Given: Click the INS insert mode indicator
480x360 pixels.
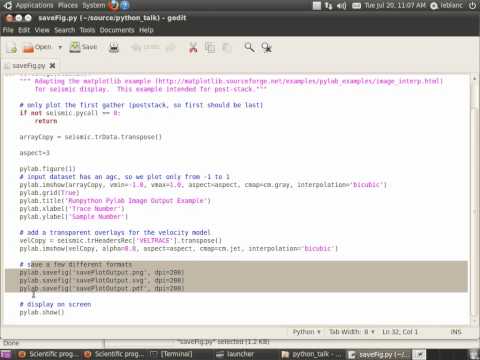Looking at the screenshot, I should click(456, 332).
